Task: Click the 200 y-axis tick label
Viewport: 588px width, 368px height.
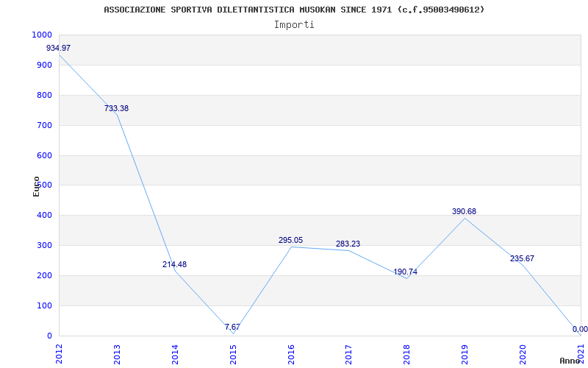Action: 44,275
